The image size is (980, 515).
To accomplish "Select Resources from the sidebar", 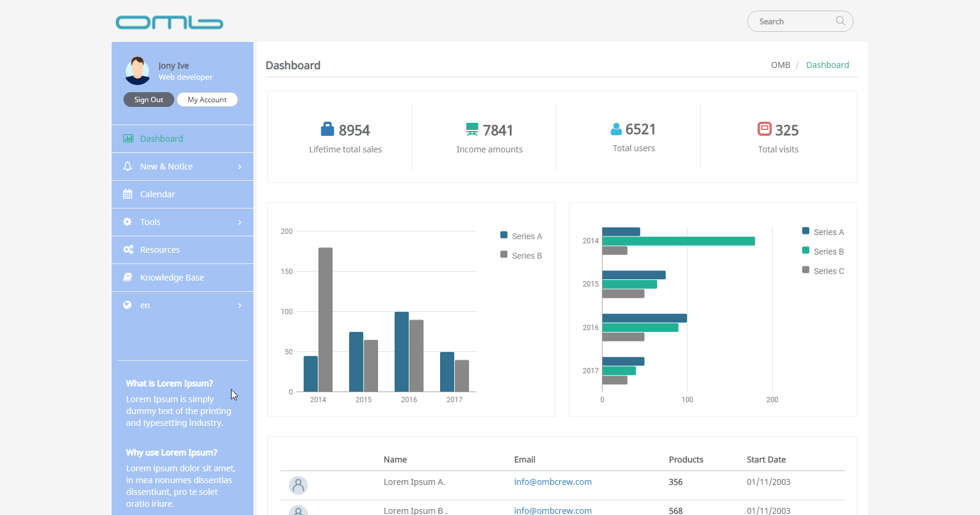I will pyautogui.click(x=159, y=250).
